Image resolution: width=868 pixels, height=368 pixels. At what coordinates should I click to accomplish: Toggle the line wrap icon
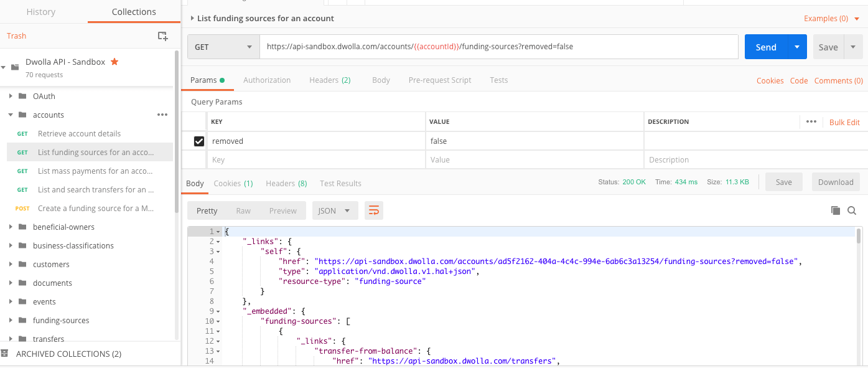[x=374, y=211]
